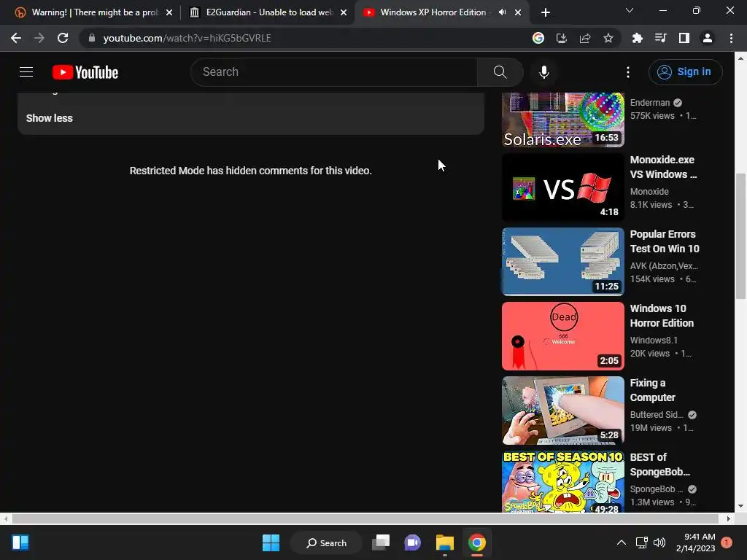Open the Windows8.1 channel name
Screen dimensions: 747x560
coord(654,340)
